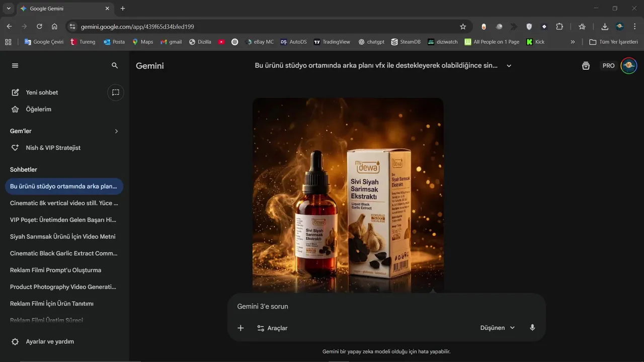Viewport: 644px width, 362px height.
Task: Show more bookmarks with double chevron
Action: click(573, 42)
